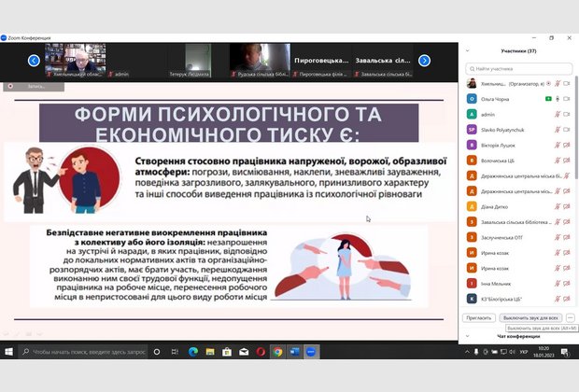This screenshot has width=579, height=392.
Task: Open Zoom from the Windows taskbar
Action: point(311,352)
